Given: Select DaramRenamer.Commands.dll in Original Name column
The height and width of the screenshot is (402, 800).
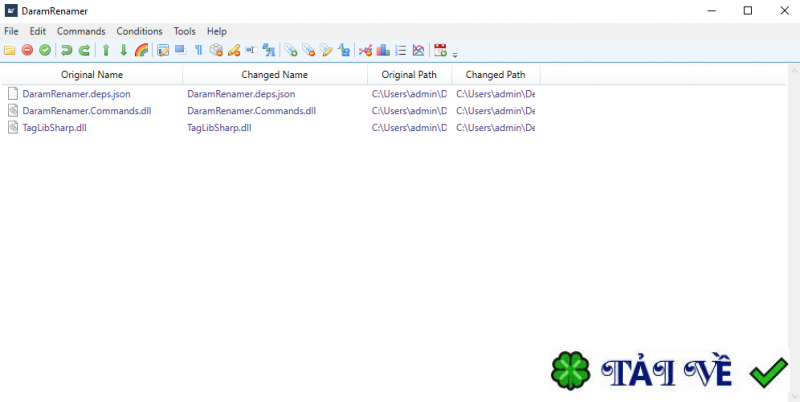Looking at the screenshot, I should click(87, 111).
